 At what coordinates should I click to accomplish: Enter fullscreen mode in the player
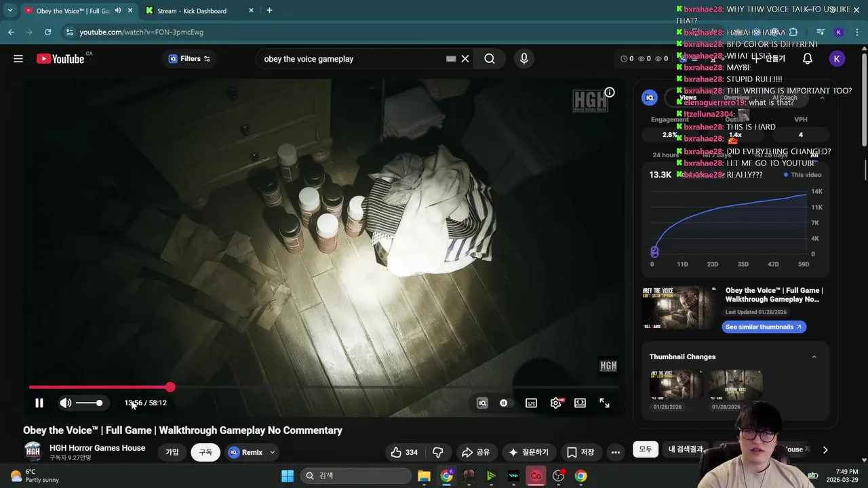click(604, 403)
